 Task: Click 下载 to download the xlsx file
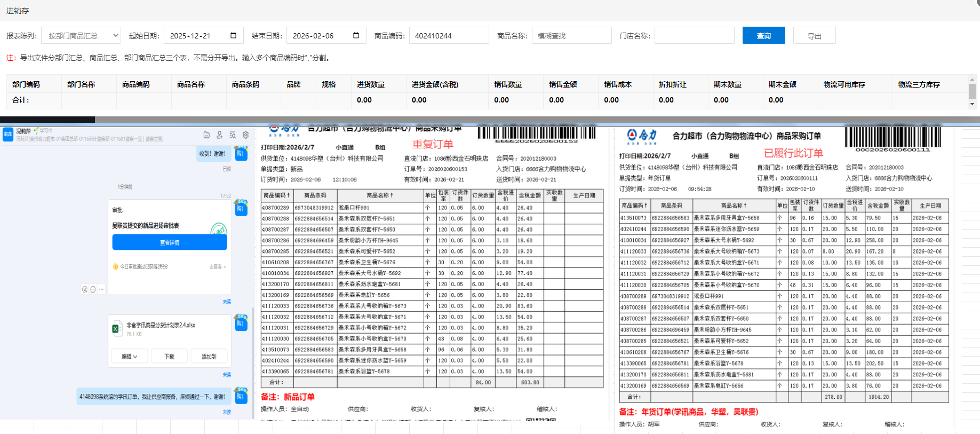(x=169, y=357)
